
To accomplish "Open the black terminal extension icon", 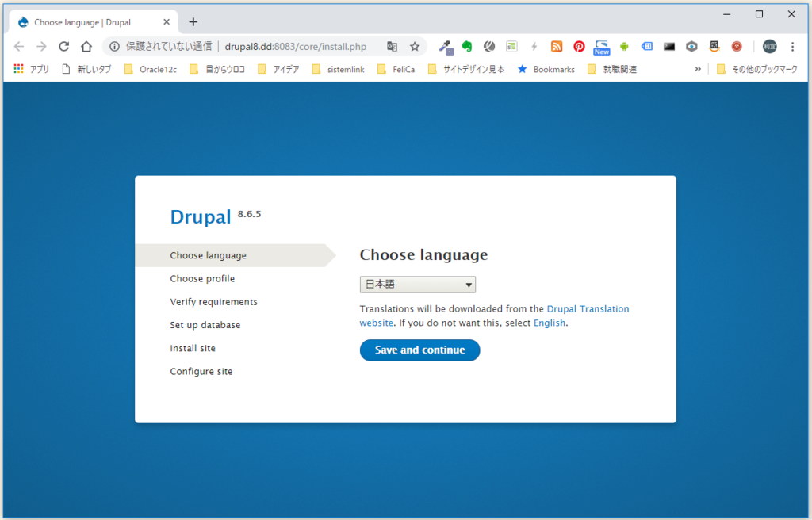I will [669, 47].
